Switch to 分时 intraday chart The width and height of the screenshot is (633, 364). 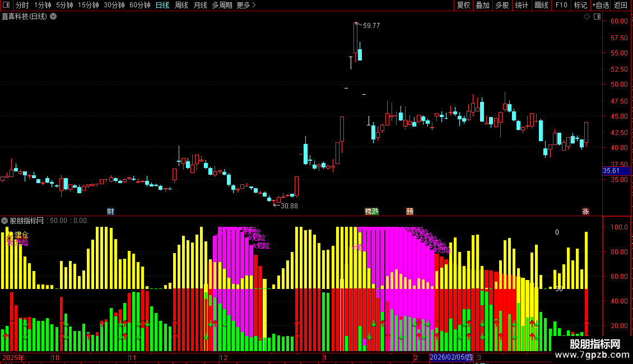click(22, 5)
